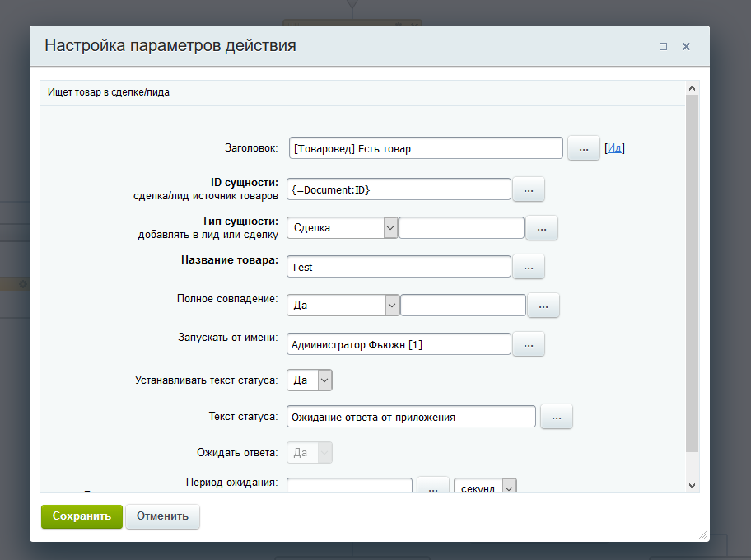Expand the Тип сущности dropdown showing Сделка
This screenshot has width=751, height=560.
(x=343, y=228)
